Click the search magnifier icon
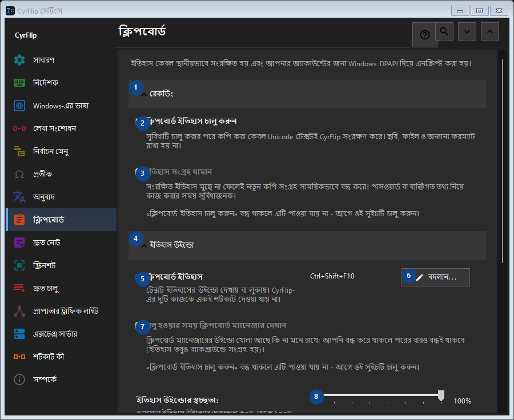 (x=444, y=31)
